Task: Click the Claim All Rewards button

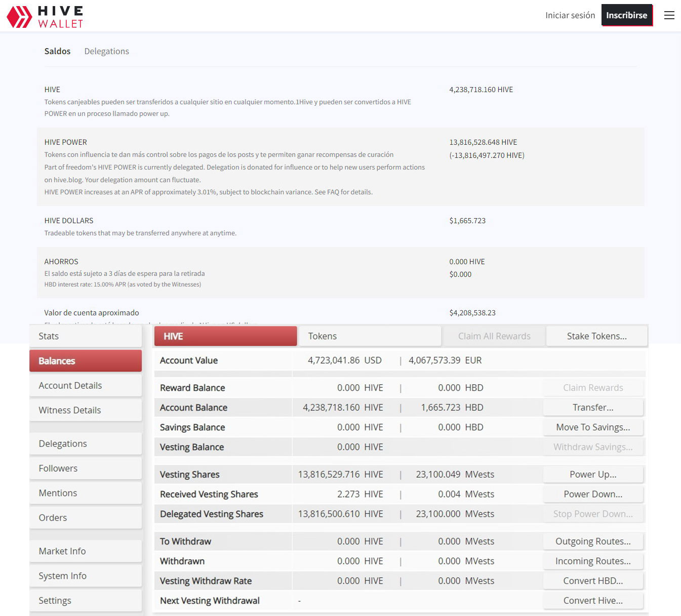Action: coord(494,336)
